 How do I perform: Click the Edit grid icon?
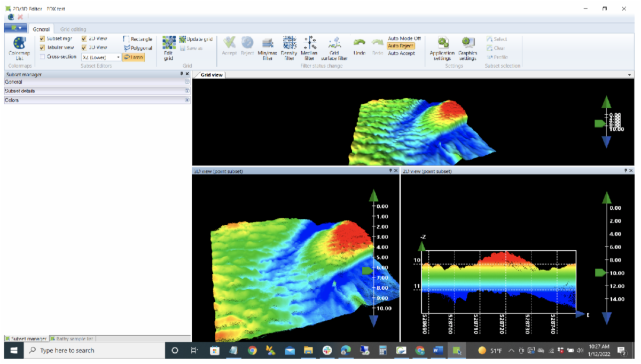coord(169,47)
